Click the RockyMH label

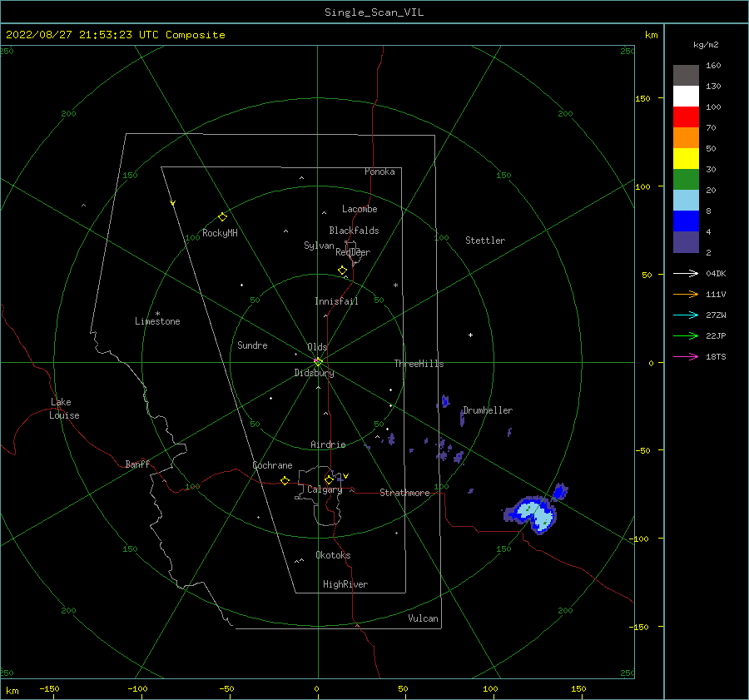coord(221,233)
